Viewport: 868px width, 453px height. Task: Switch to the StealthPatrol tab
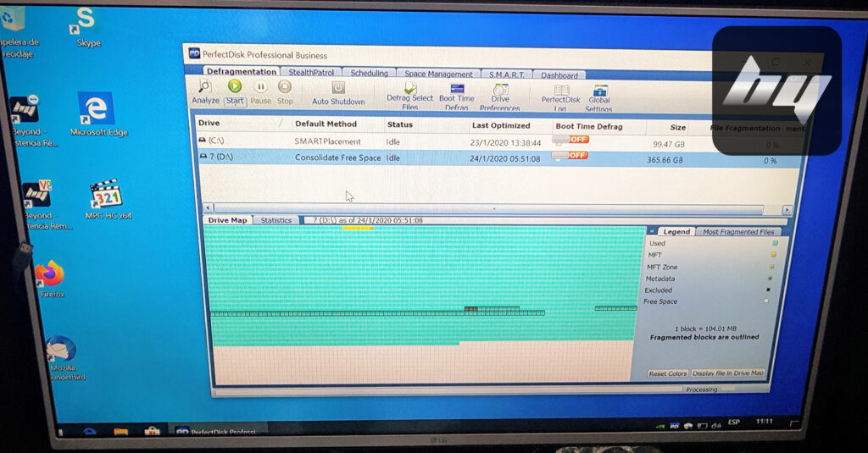309,73
